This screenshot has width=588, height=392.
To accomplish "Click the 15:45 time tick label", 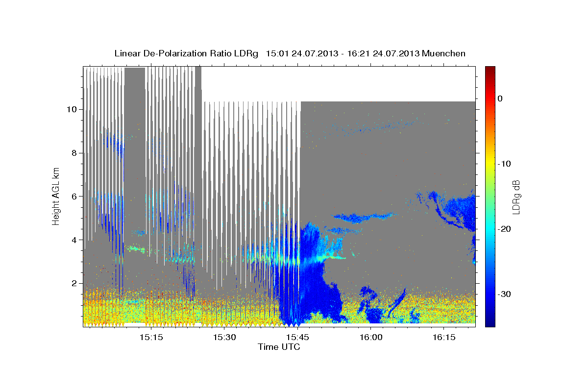I will click(297, 337).
